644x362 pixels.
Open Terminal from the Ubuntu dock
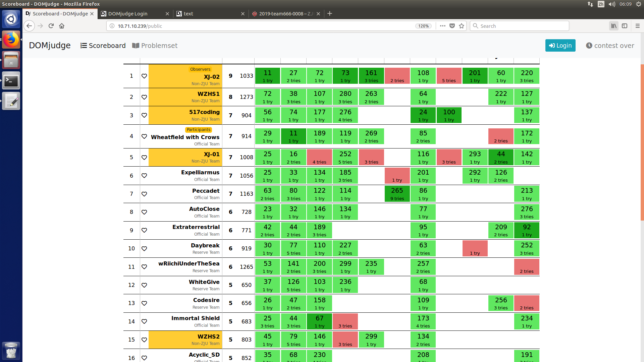coord(11,81)
